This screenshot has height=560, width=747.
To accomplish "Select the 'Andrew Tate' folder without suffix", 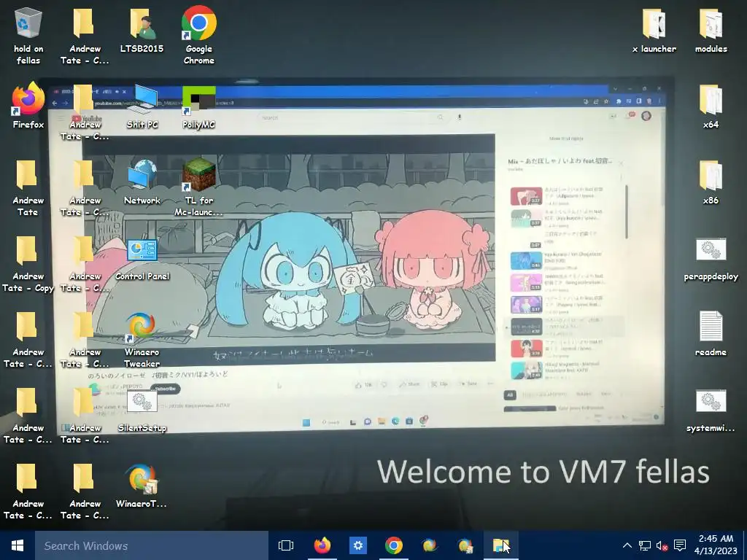I will point(28,187).
